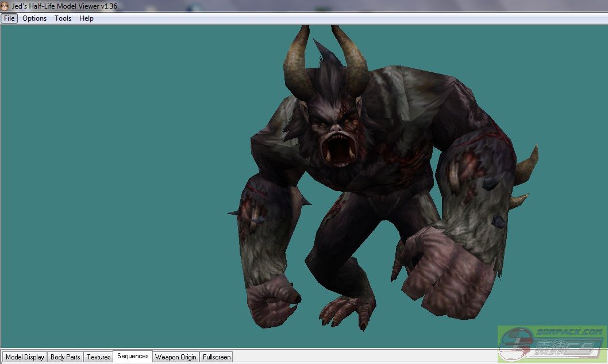The height and width of the screenshot is (364, 608).
Task: Click the Half-Life Model Viewer title bar icon
Action: coord(5,6)
